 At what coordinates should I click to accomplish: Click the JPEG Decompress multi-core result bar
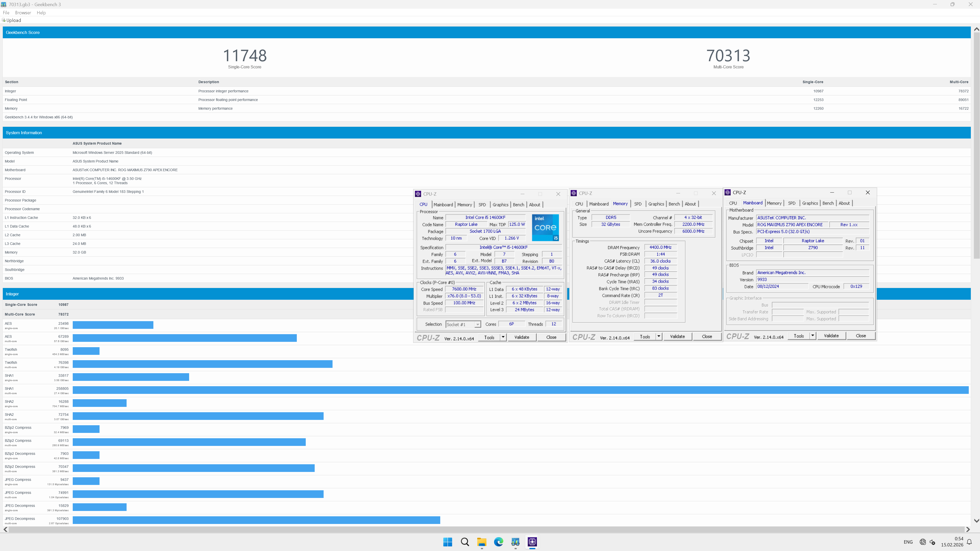pyautogui.click(x=256, y=520)
